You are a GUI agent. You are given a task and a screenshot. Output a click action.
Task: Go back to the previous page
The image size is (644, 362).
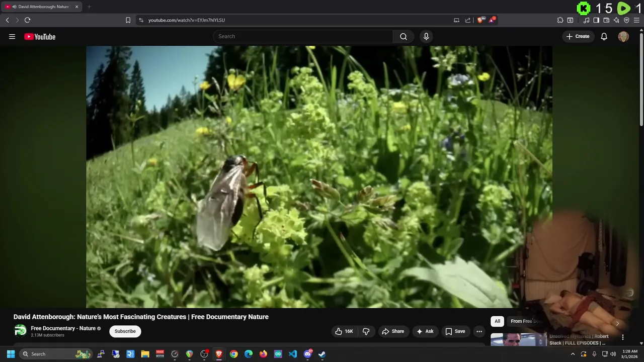click(x=7, y=20)
